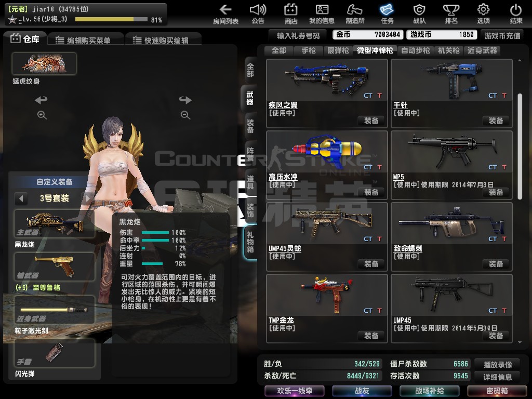Click the weapon list vertical scrollbar

pos(520,146)
